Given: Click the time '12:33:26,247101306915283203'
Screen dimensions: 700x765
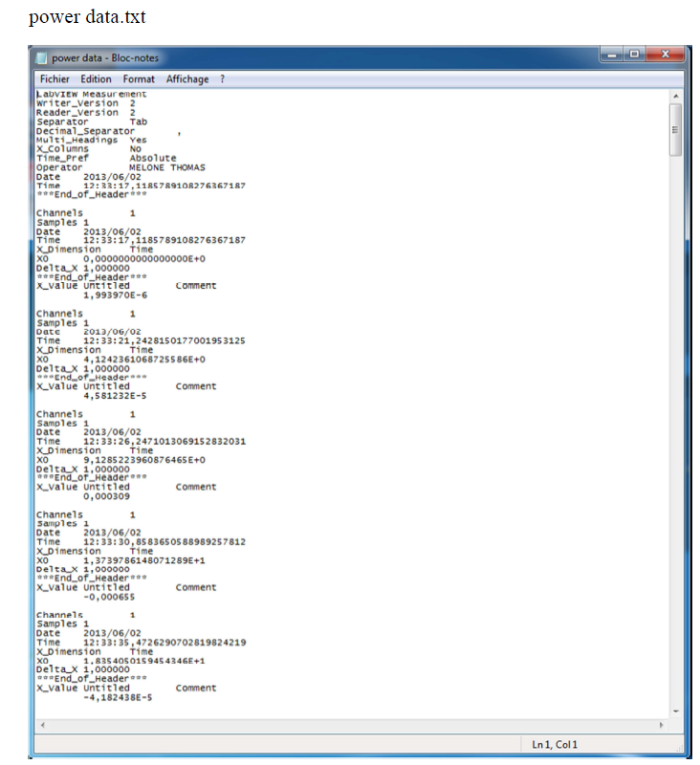Looking at the screenshot, I should tap(164, 441).
